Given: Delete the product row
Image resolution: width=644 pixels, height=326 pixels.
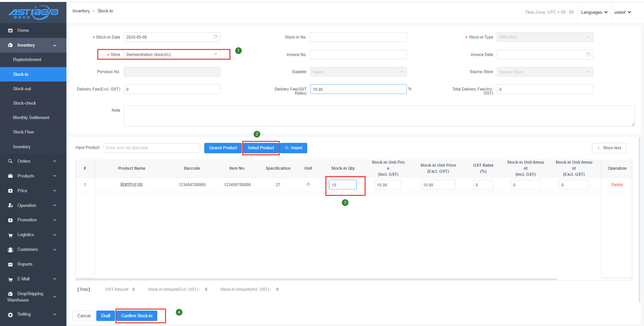Looking at the screenshot, I should (x=617, y=185).
